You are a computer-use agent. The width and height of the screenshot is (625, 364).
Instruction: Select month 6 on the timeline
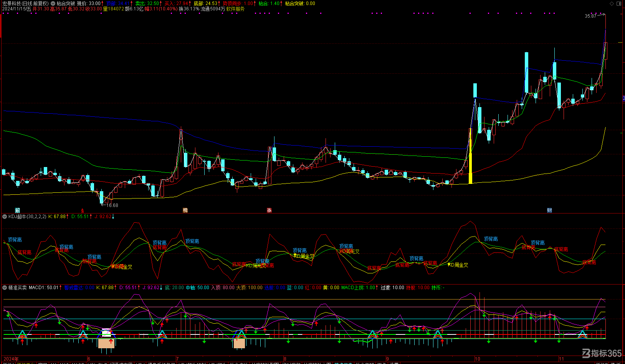click(89, 359)
